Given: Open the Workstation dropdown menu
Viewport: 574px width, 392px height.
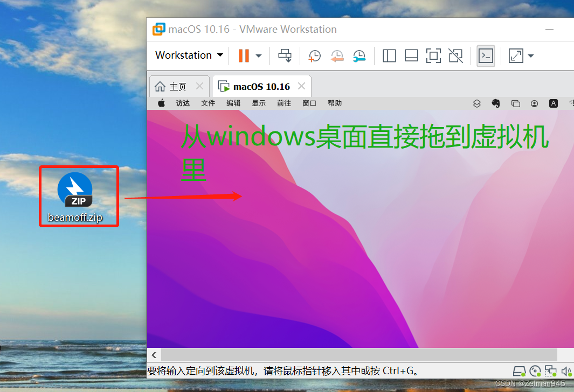Looking at the screenshot, I should [189, 55].
